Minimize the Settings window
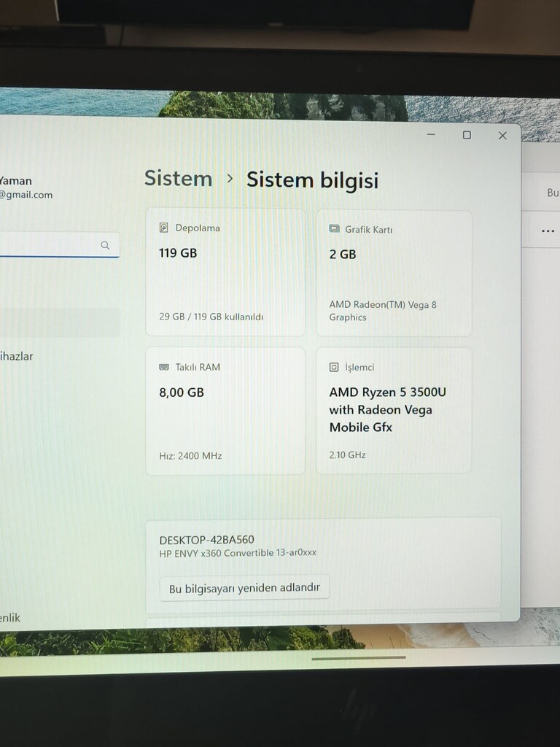560x747 pixels. [x=431, y=135]
